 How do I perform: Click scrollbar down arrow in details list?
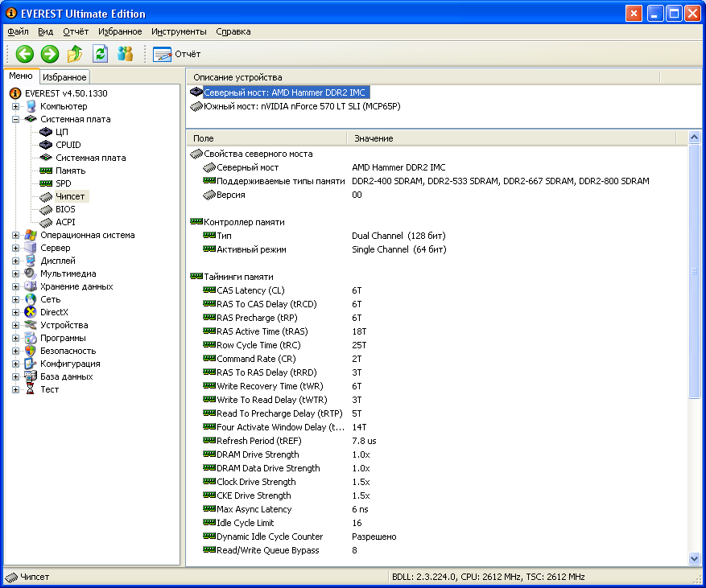pyautogui.click(x=694, y=559)
